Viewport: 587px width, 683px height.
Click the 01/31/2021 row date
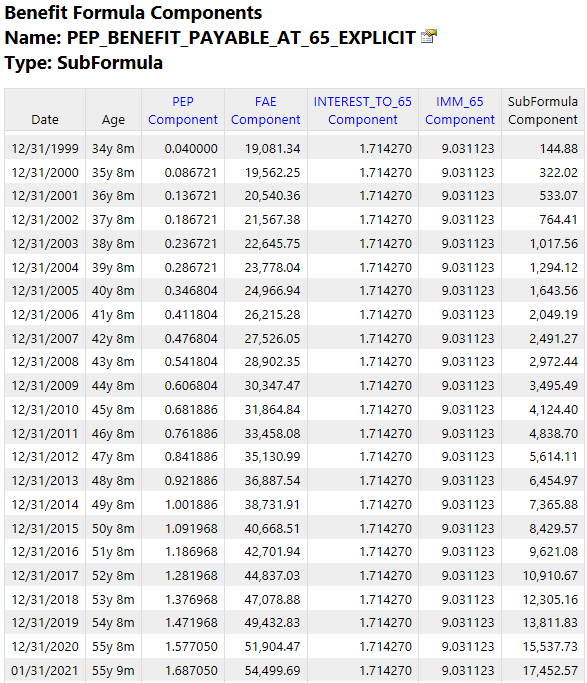[45, 671]
